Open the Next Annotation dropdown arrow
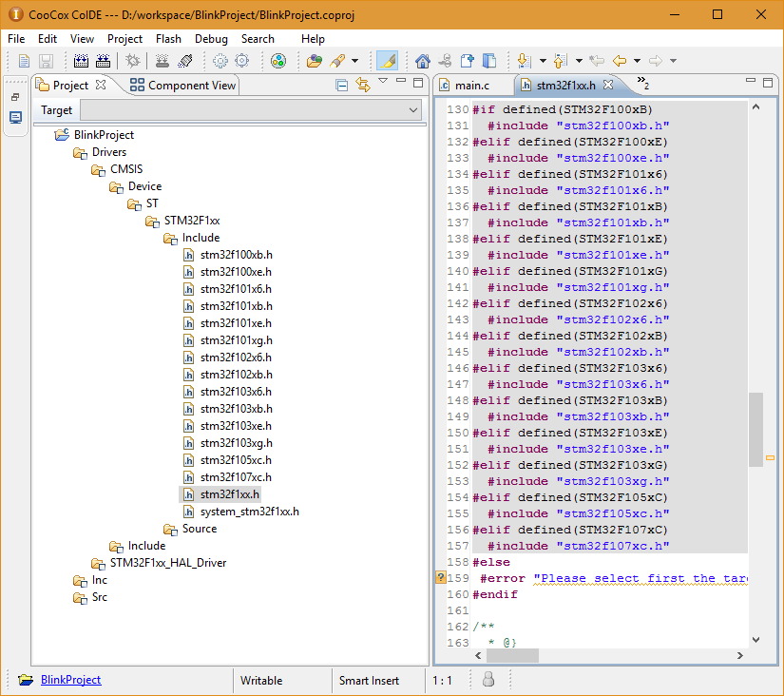This screenshot has height=696, width=784. pyautogui.click(x=543, y=61)
